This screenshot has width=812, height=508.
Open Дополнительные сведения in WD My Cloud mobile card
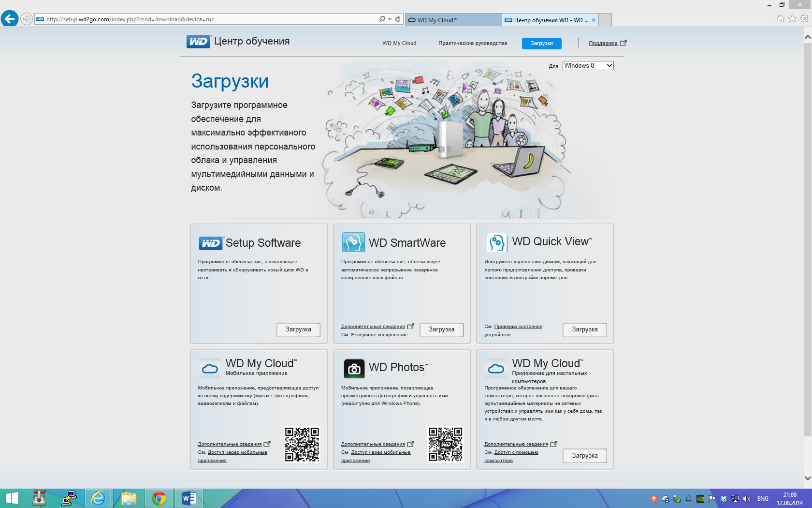tap(230, 444)
